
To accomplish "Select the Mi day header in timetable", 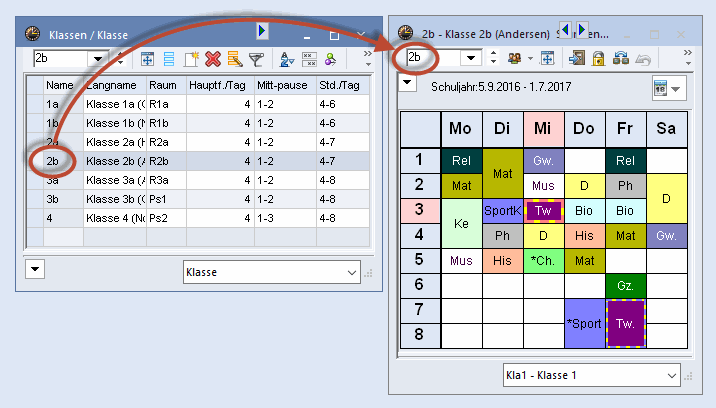I will (543, 129).
